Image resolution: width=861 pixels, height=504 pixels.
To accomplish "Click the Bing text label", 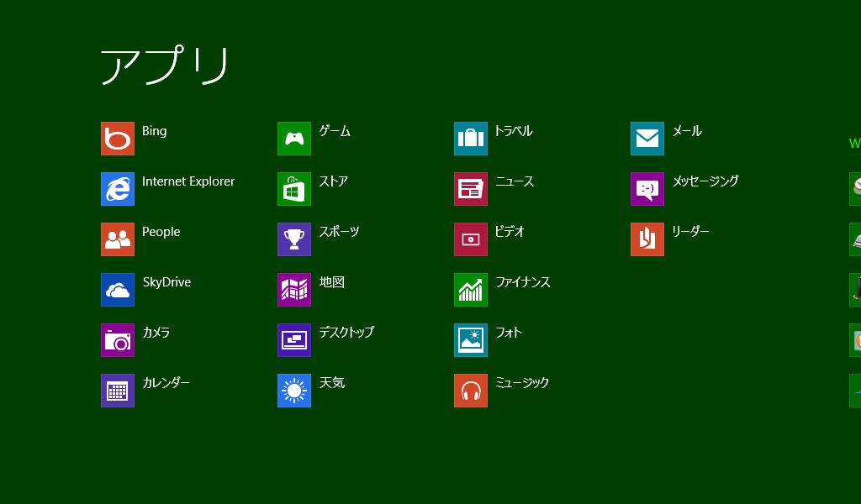I will tap(155, 131).
